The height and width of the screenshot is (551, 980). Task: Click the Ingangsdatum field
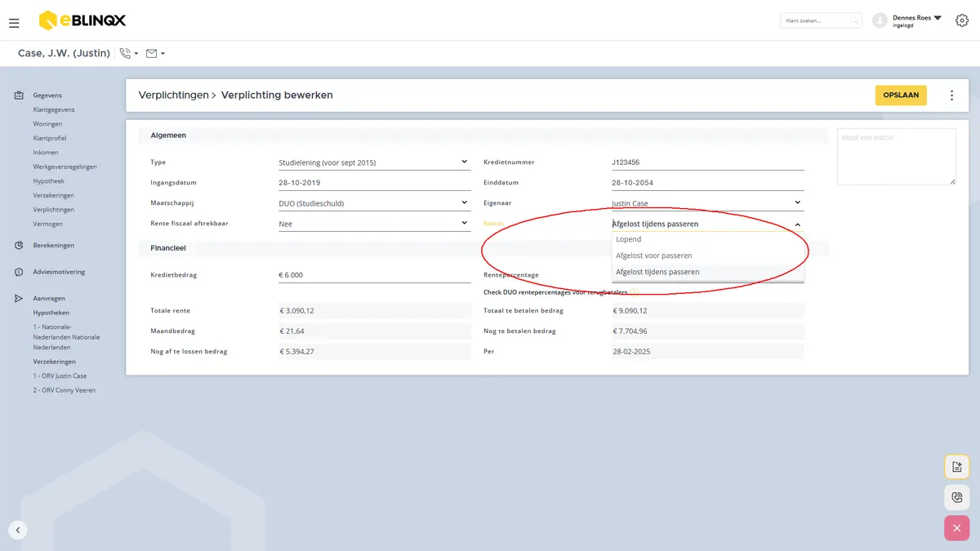[374, 183]
